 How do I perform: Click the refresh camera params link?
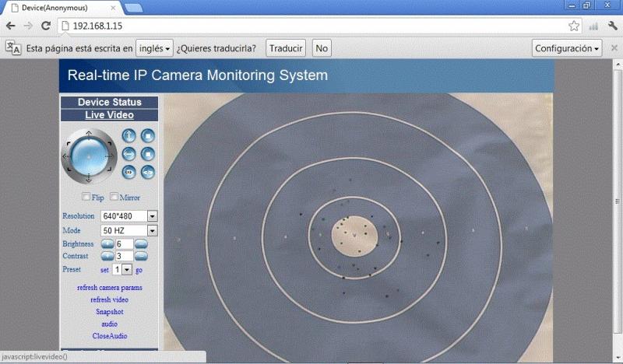point(109,288)
